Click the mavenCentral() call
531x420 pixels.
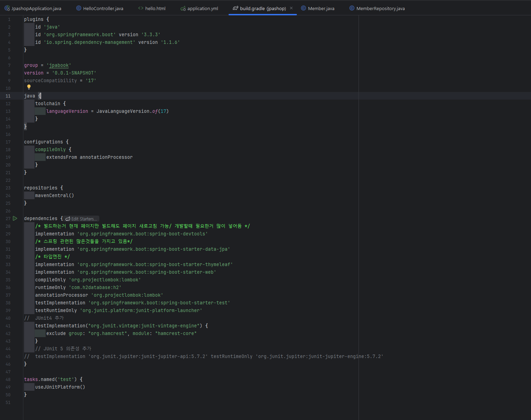pos(54,195)
